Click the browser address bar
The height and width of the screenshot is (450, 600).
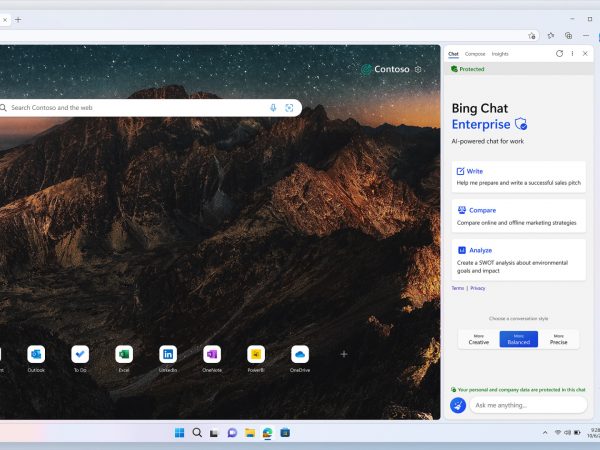point(268,36)
